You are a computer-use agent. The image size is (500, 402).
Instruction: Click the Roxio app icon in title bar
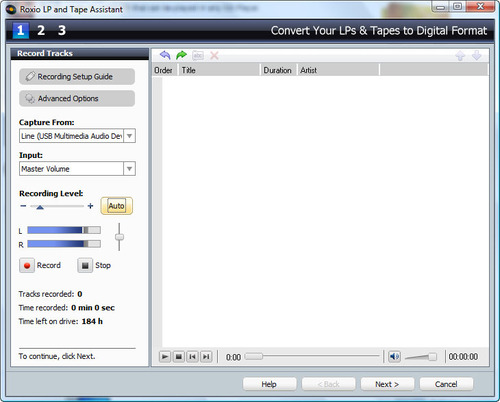tap(11, 9)
